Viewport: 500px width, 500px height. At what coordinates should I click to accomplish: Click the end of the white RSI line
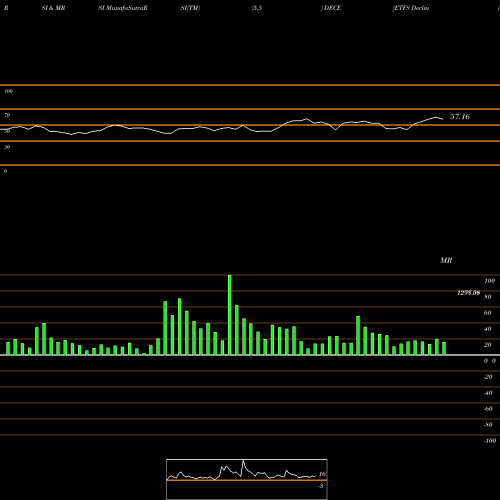(443, 119)
